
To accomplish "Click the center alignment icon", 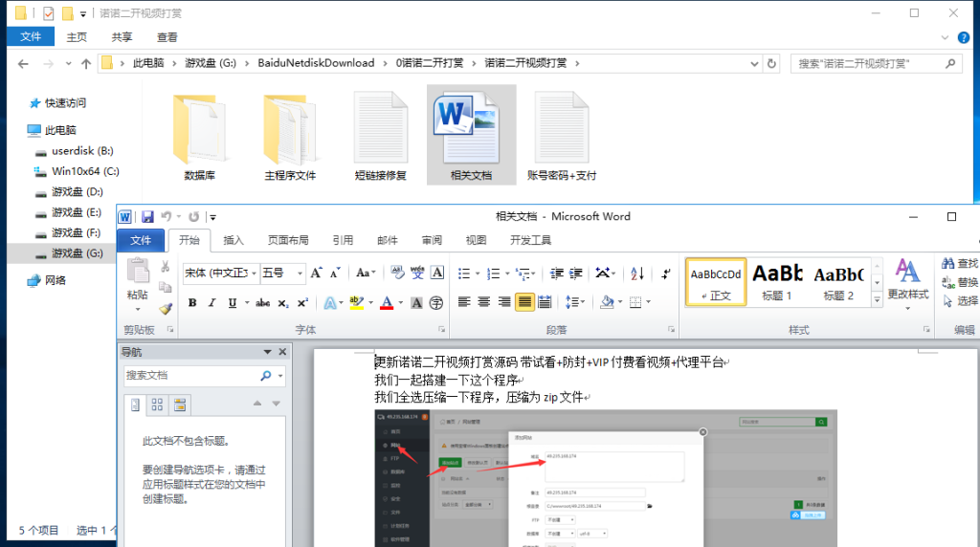I will [483, 302].
